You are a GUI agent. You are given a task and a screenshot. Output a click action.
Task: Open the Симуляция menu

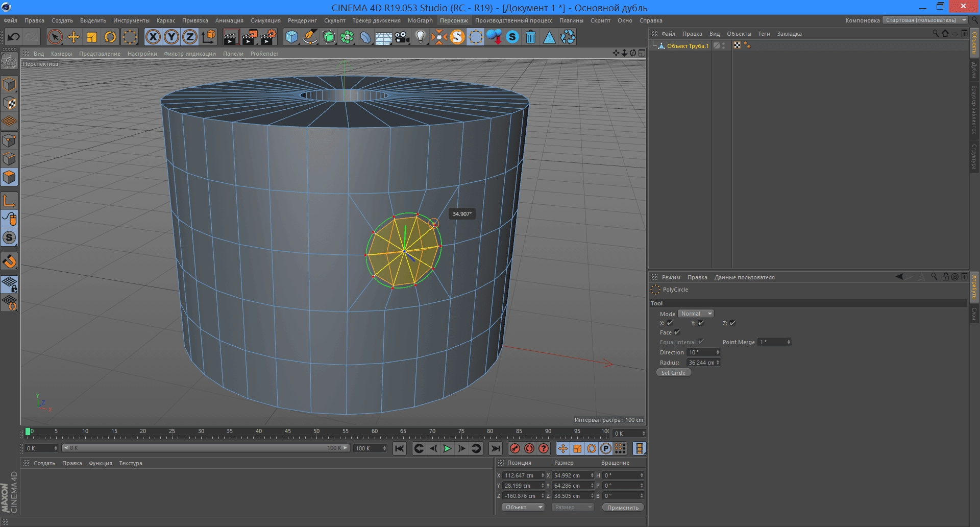click(265, 20)
